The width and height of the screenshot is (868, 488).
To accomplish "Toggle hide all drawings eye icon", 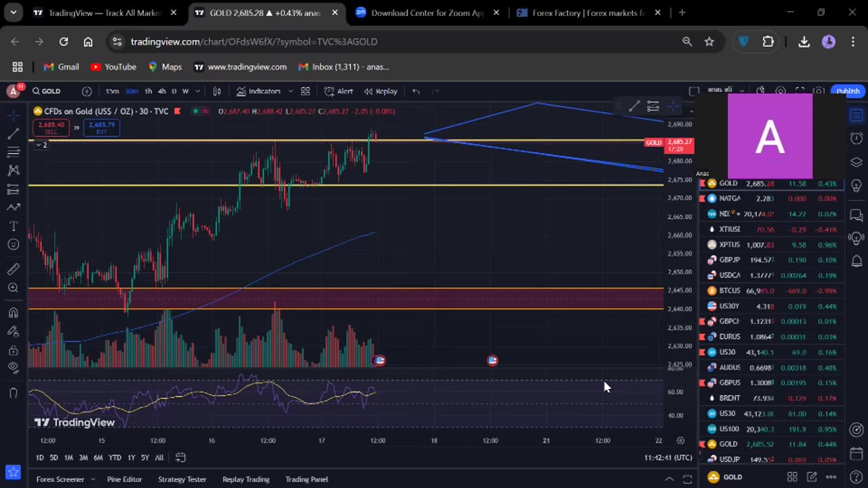I will (13, 368).
